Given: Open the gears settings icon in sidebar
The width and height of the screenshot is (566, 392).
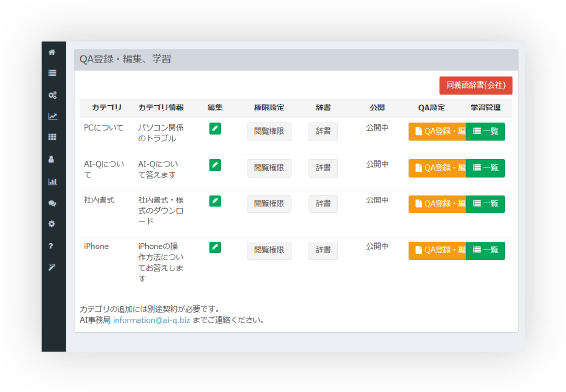Looking at the screenshot, I should point(52,95).
